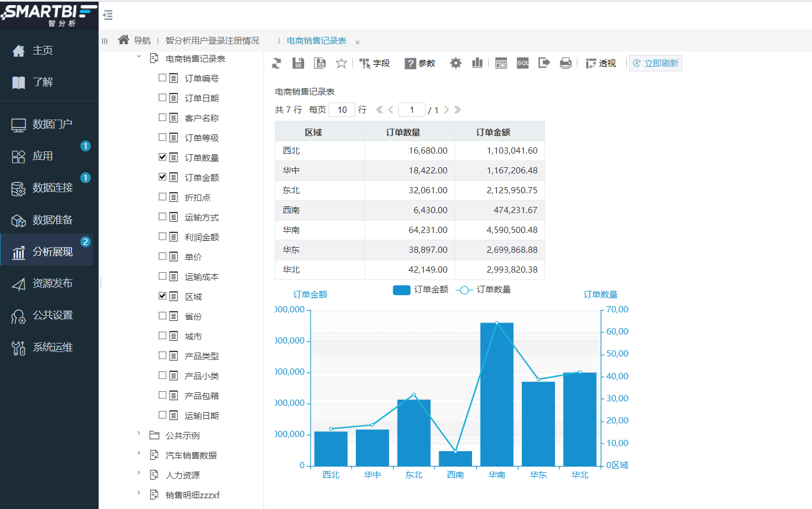Expand the 汽车销售数据 node
Image resolution: width=812 pixels, height=509 pixels.
tap(139, 453)
